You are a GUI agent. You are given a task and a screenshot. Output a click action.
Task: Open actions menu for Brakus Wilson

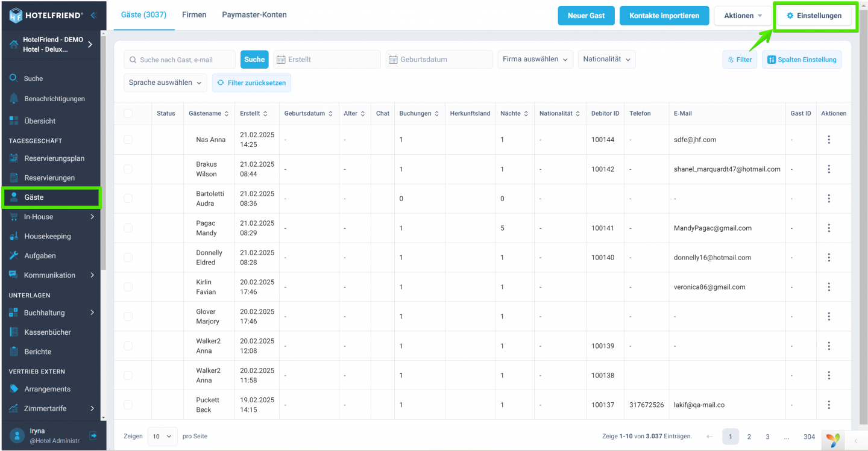click(829, 169)
